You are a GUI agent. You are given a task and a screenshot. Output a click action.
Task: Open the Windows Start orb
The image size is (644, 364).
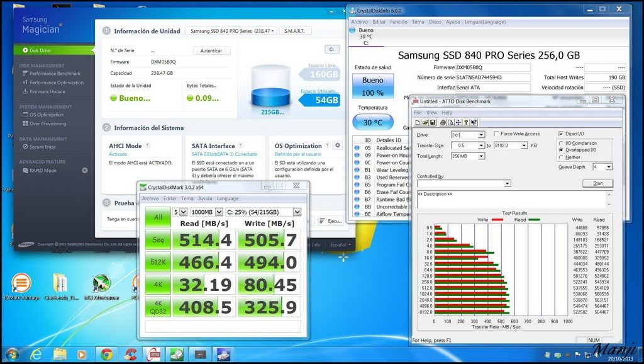(x=12, y=354)
